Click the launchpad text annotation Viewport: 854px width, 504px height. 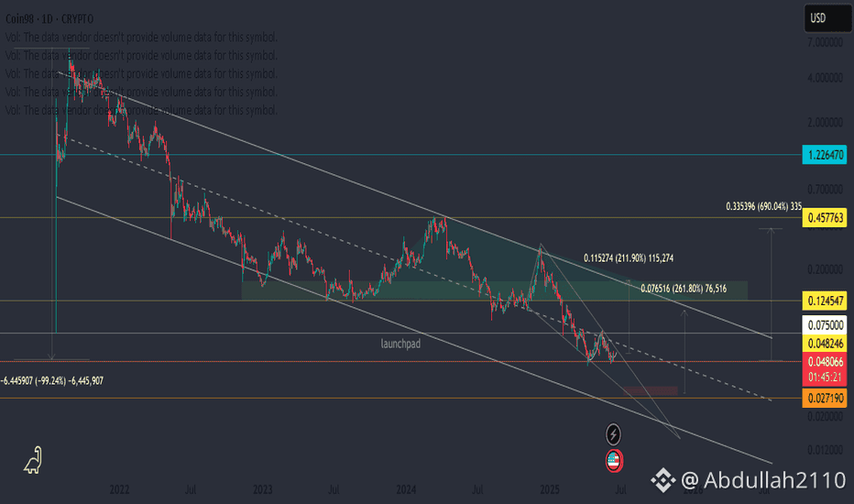pos(400,344)
